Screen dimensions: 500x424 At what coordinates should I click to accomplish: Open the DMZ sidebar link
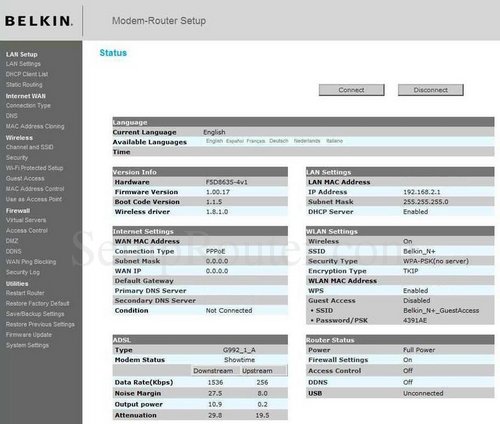point(12,241)
